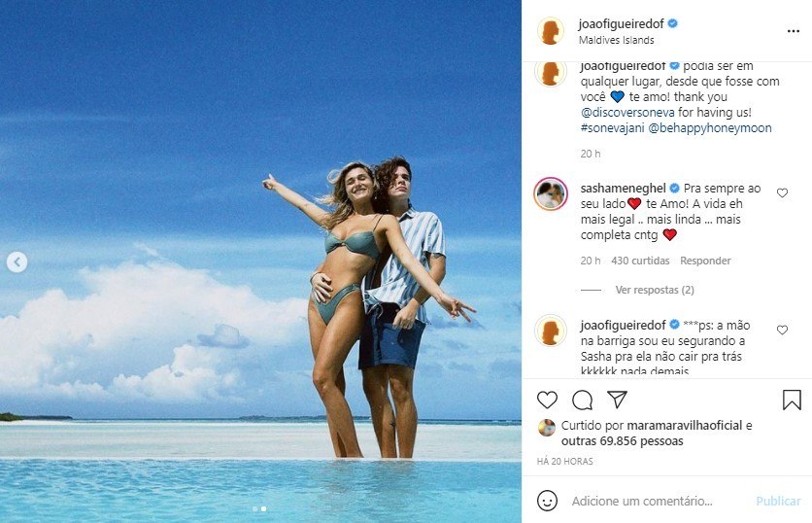Go to previous photo with left arrow
Screen dimensions: 812x523
17,261
